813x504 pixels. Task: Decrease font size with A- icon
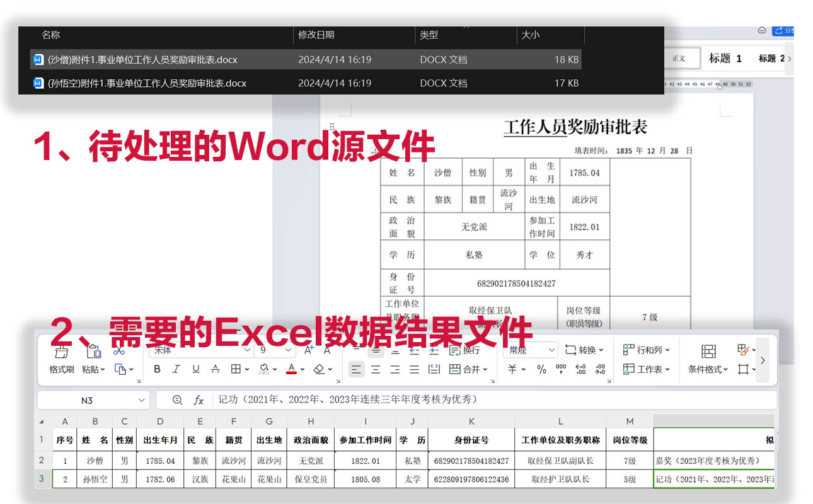click(x=328, y=350)
